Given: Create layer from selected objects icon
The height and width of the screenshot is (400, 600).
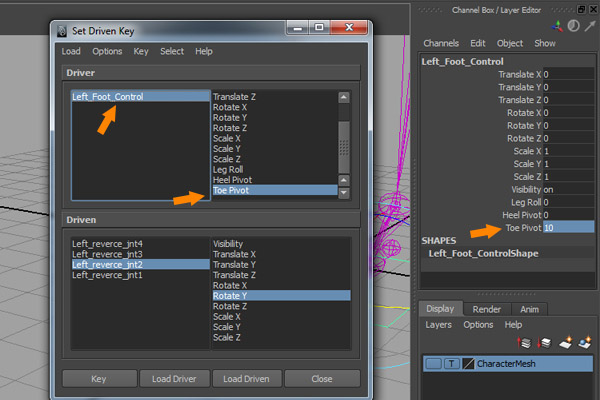Looking at the screenshot, I should coord(585,342).
